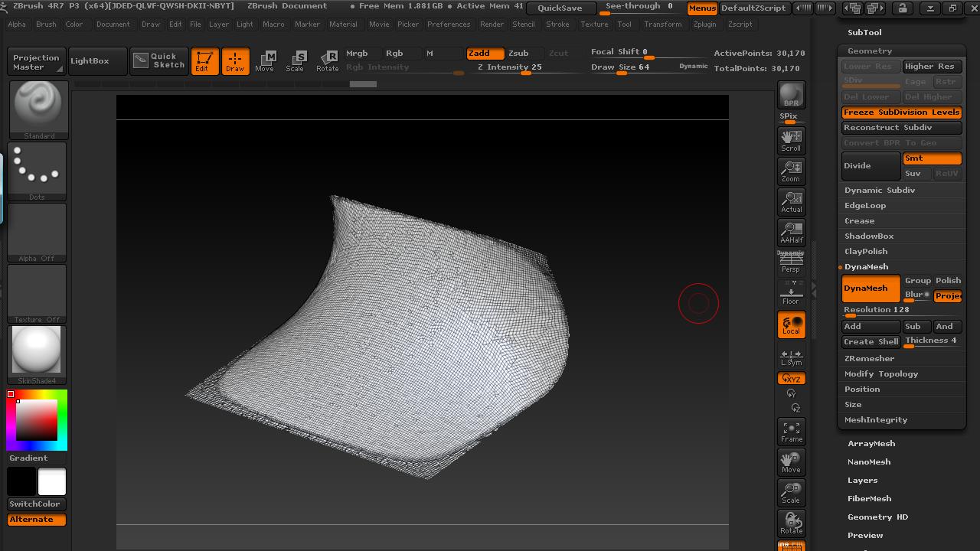Click the SwitchColor button

click(x=37, y=504)
